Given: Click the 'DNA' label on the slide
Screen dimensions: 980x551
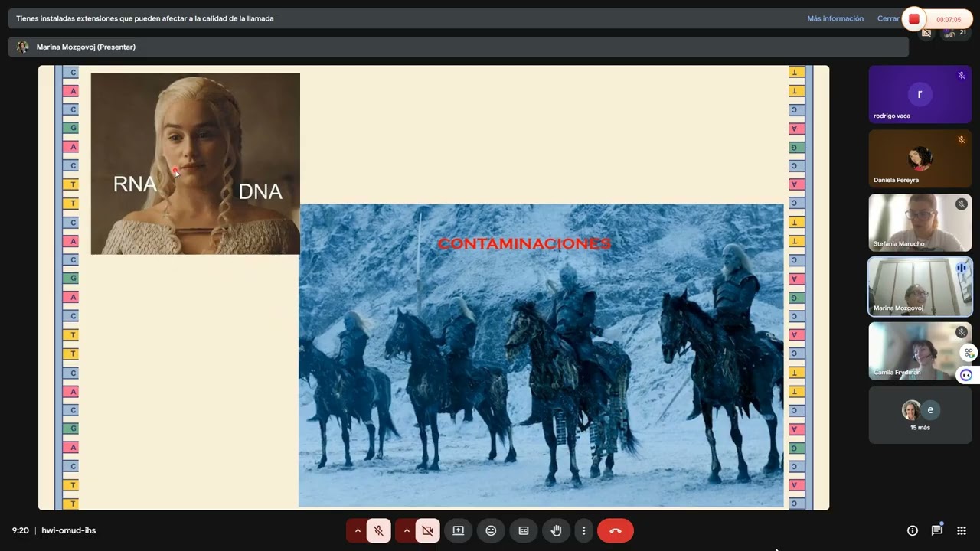Looking at the screenshot, I should 260,191.
